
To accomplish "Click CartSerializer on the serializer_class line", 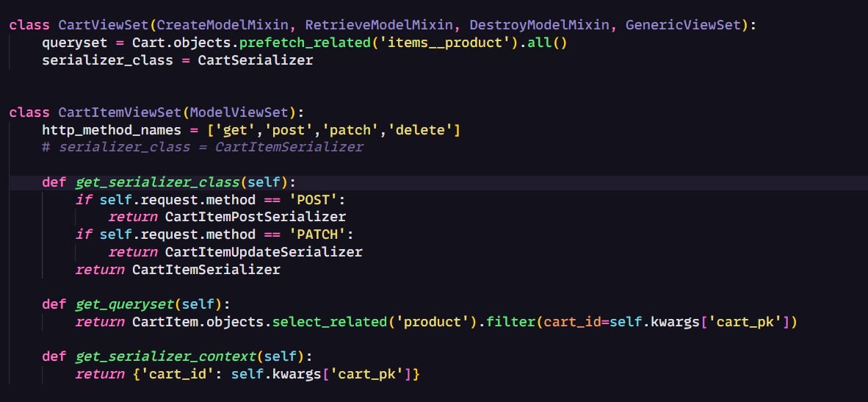I will 256,60.
